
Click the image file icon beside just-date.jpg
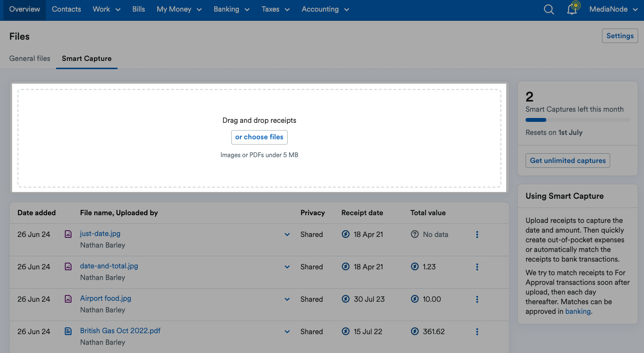[x=68, y=234]
